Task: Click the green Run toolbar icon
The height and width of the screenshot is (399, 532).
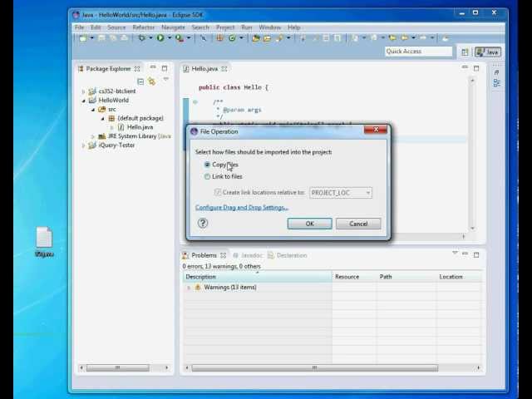Action: coord(160,38)
